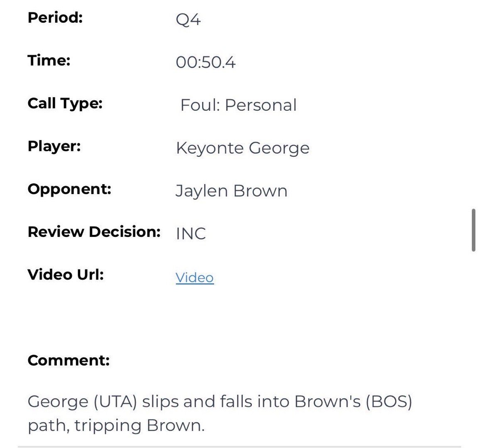
Task: Select the Keyonte George player name
Action: coord(242,148)
